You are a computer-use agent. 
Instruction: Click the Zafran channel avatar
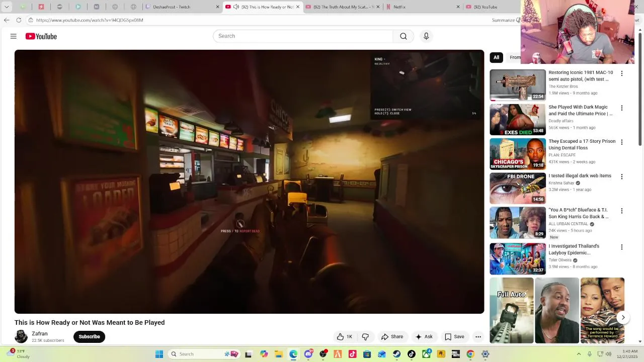21,336
